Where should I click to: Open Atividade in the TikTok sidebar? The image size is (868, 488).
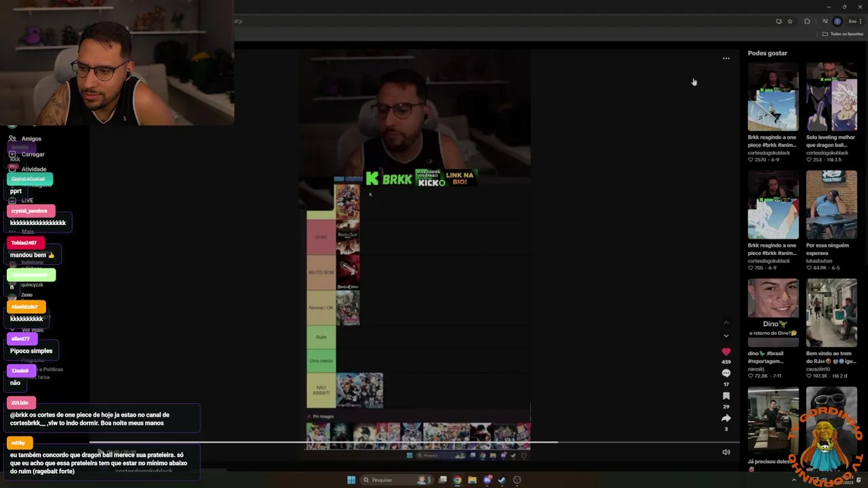tap(27, 169)
